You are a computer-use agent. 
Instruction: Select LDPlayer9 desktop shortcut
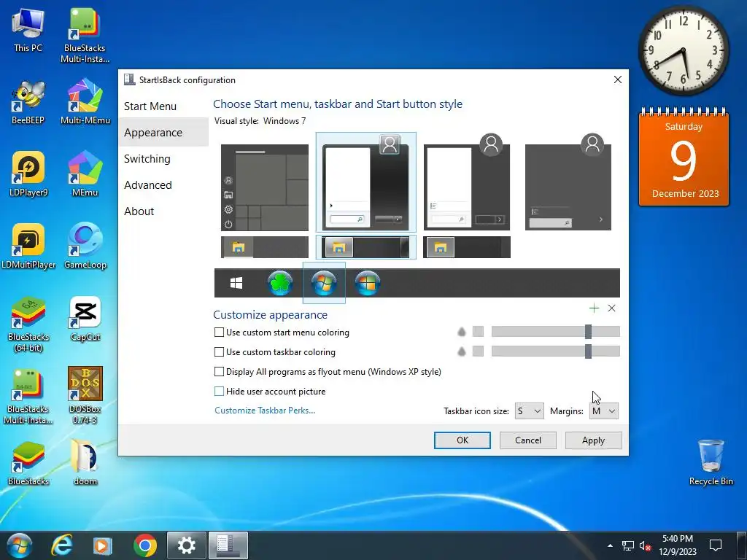click(28, 174)
